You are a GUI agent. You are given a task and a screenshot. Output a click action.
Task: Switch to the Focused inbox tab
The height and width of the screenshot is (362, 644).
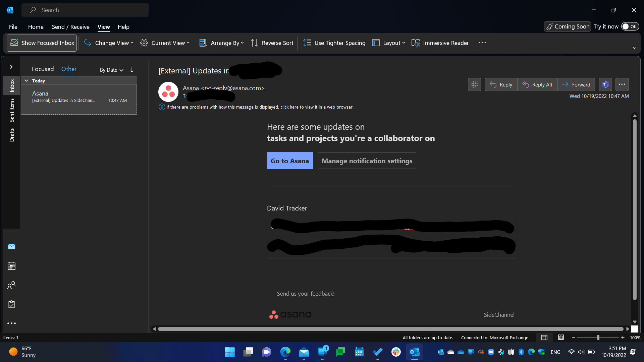coord(43,69)
